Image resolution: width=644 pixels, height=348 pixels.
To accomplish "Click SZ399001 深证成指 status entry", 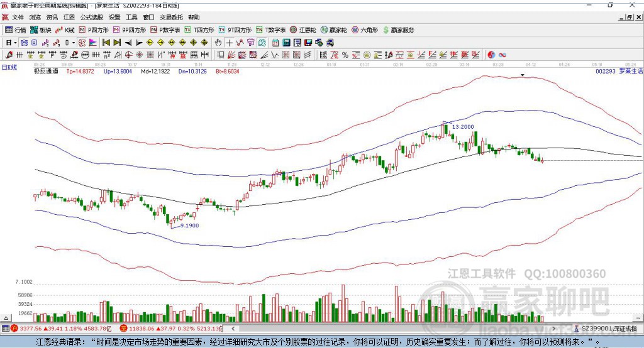I will point(606,329).
